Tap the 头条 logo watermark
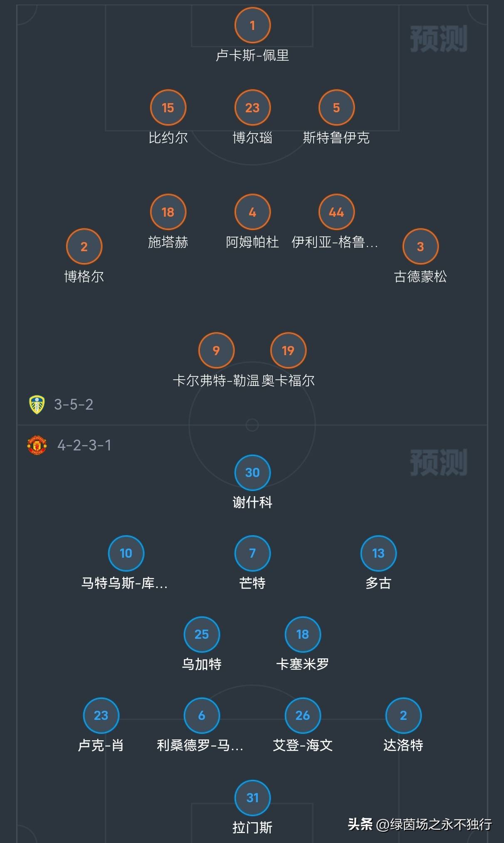This screenshot has width=504, height=843. [x=360, y=824]
